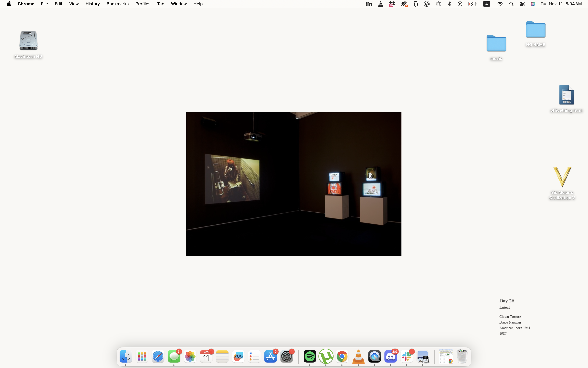The width and height of the screenshot is (588, 368).
Task: Open Preview app in the dock
Action: [x=423, y=356]
